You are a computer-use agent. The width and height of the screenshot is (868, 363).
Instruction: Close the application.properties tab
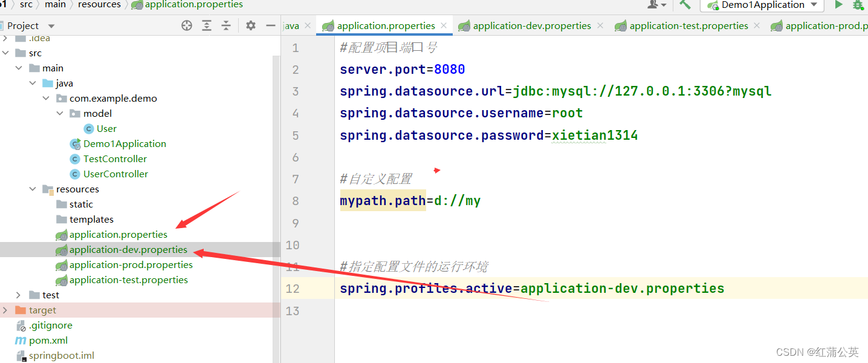click(444, 25)
